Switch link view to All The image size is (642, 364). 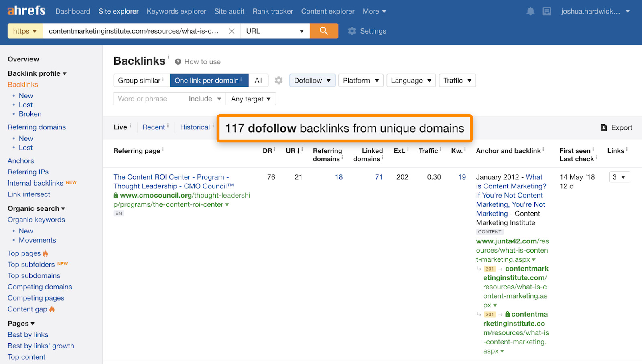258,80
